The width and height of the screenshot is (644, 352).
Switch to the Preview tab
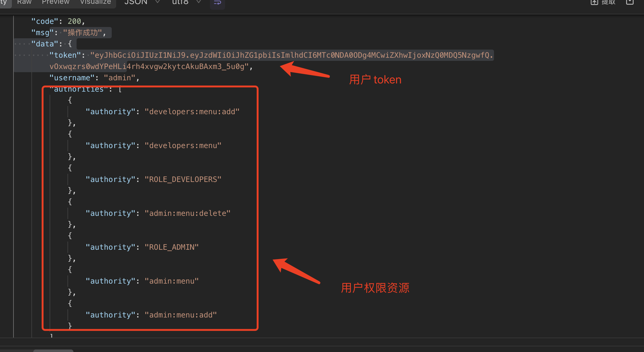click(x=56, y=2)
